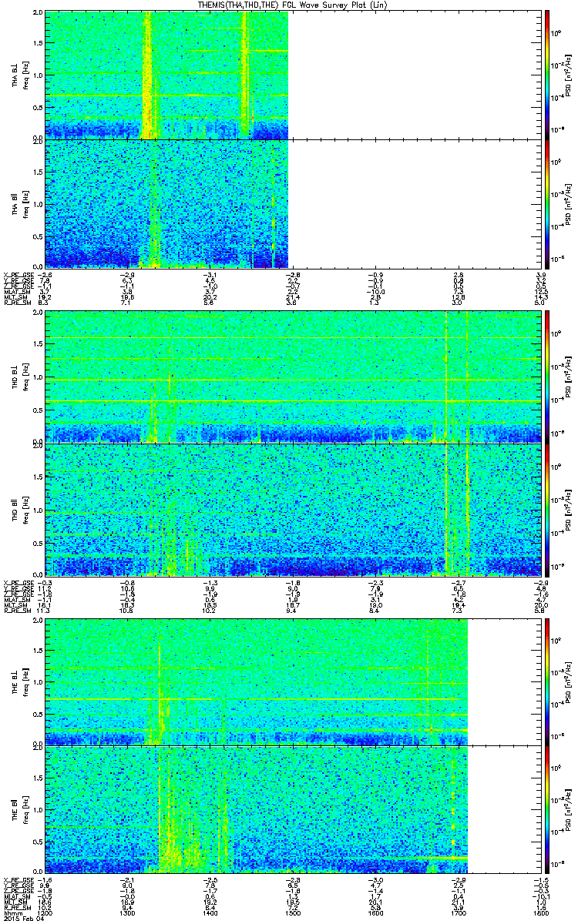
Task: Click the PSD color bar beside THE B⊥
Action: pyautogui.click(x=547, y=681)
